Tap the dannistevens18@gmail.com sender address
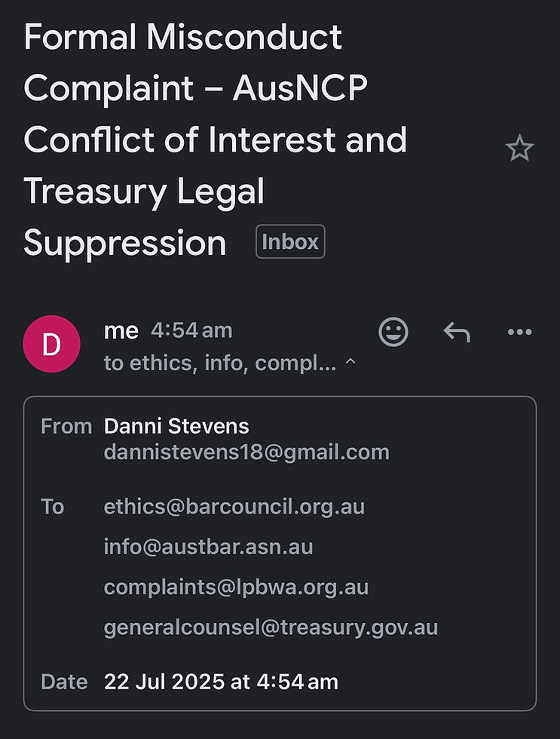Image resolution: width=560 pixels, height=739 pixels. click(x=246, y=452)
